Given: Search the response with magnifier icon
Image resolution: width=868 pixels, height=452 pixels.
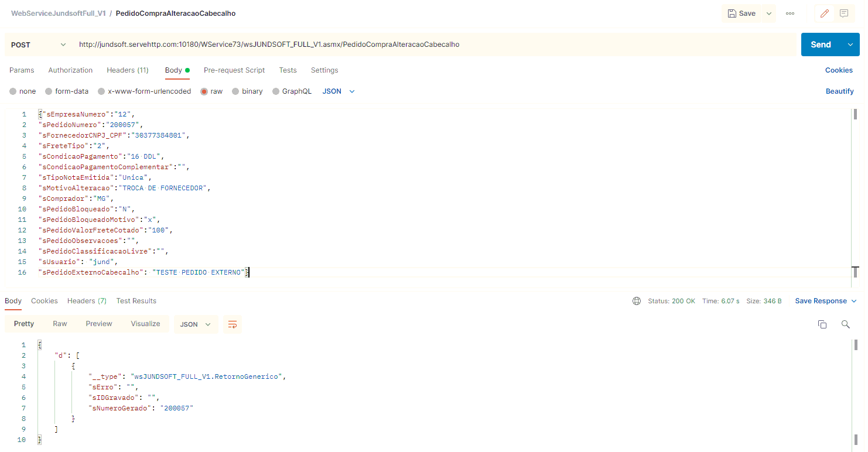Looking at the screenshot, I should (x=846, y=324).
